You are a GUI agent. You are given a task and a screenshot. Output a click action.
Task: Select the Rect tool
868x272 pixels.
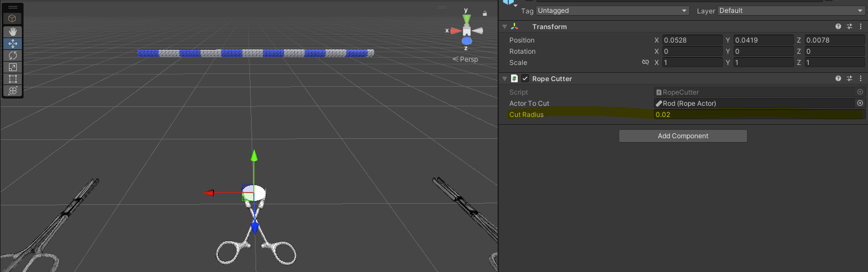click(12, 79)
